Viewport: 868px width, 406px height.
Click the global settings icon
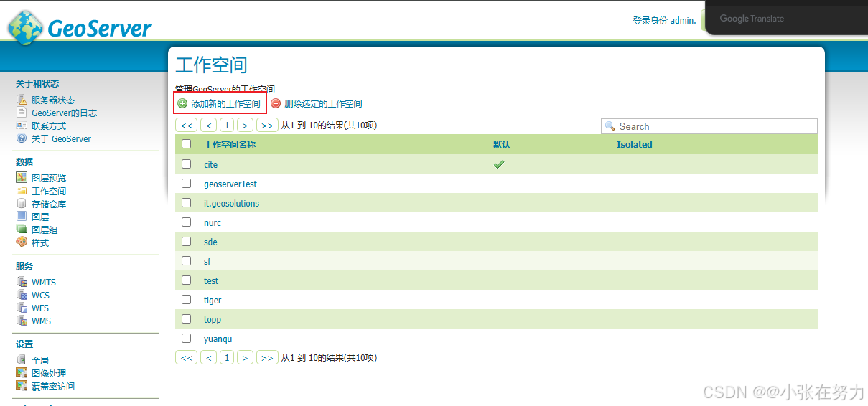[22, 360]
